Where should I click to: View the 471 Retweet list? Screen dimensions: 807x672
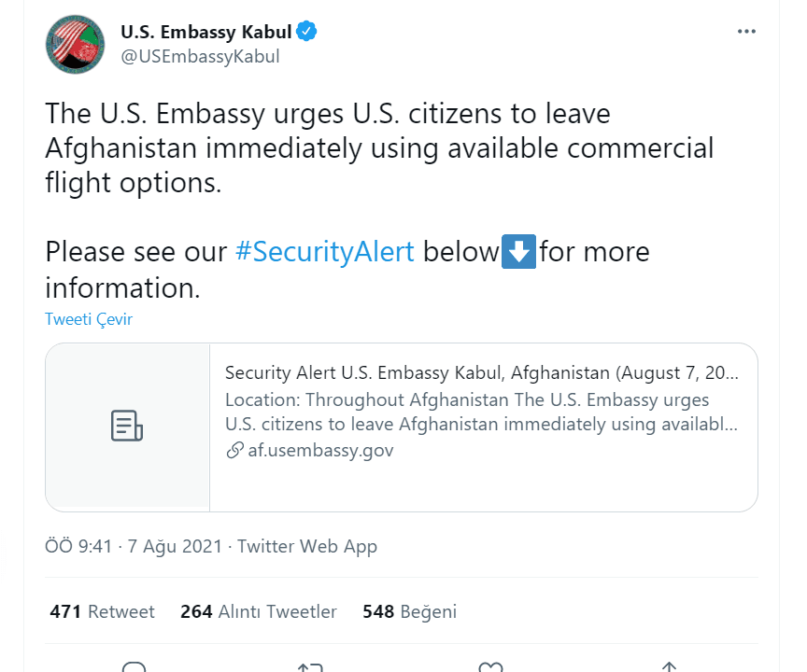pyautogui.click(x=102, y=612)
